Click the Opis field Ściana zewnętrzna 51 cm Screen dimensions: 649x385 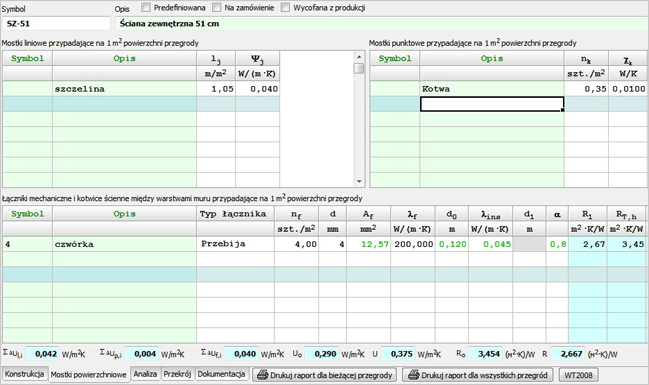[x=381, y=24]
